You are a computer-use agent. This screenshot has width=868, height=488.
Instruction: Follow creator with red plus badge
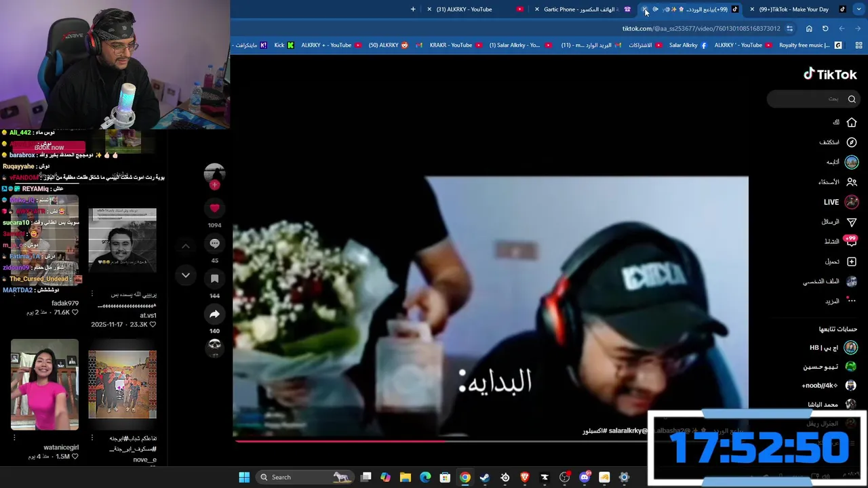[x=214, y=185]
